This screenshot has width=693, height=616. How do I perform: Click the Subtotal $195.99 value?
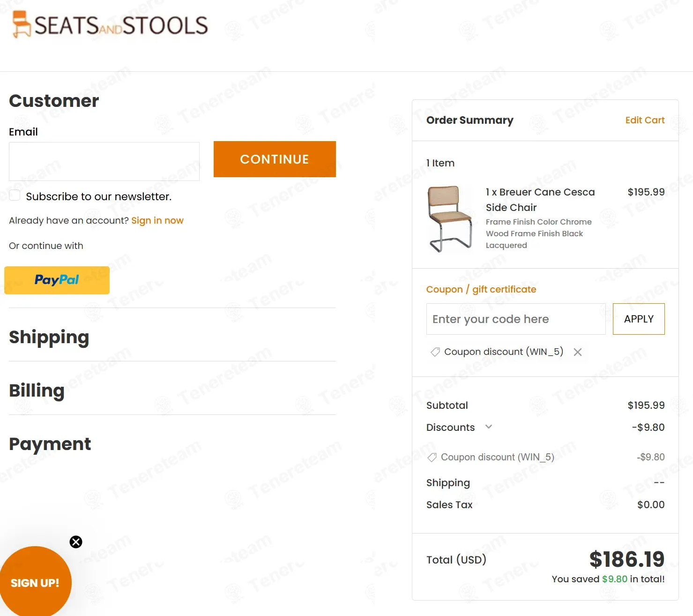tap(646, 405)
